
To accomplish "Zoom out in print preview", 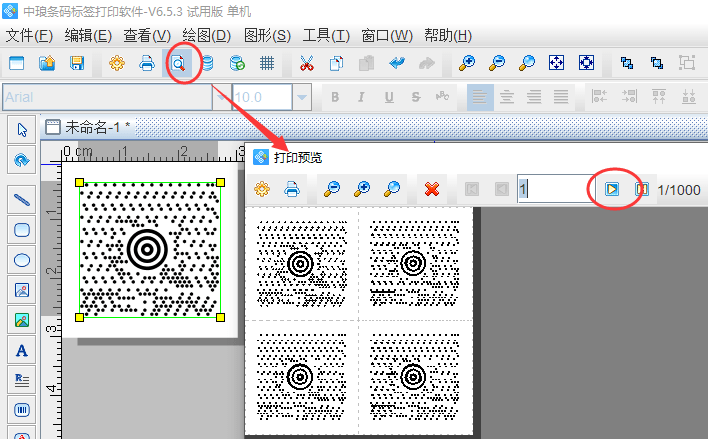I will (x=332, y=189).
